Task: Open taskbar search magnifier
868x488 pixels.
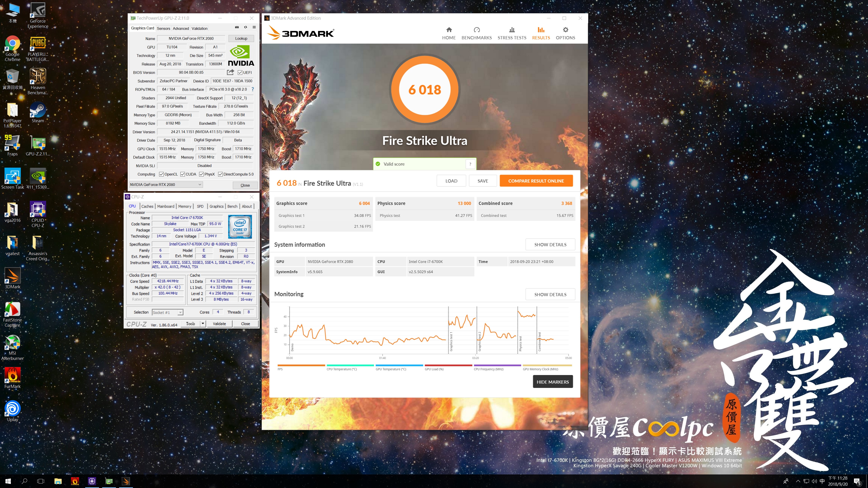Action: coord(24,481)
